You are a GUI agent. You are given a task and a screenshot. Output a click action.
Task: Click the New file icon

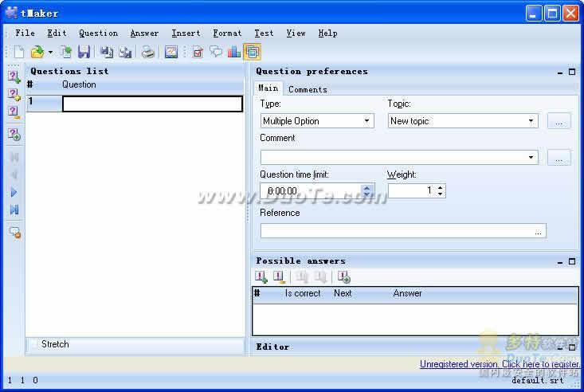click(x=19, y=53)
